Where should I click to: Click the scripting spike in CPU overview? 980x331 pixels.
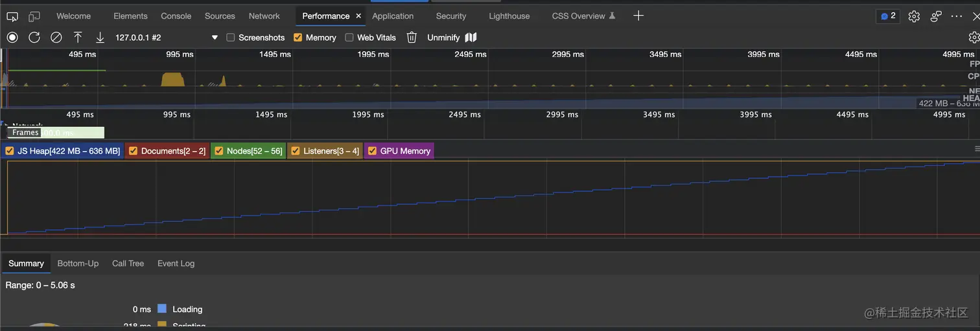(x=173, y=80)
